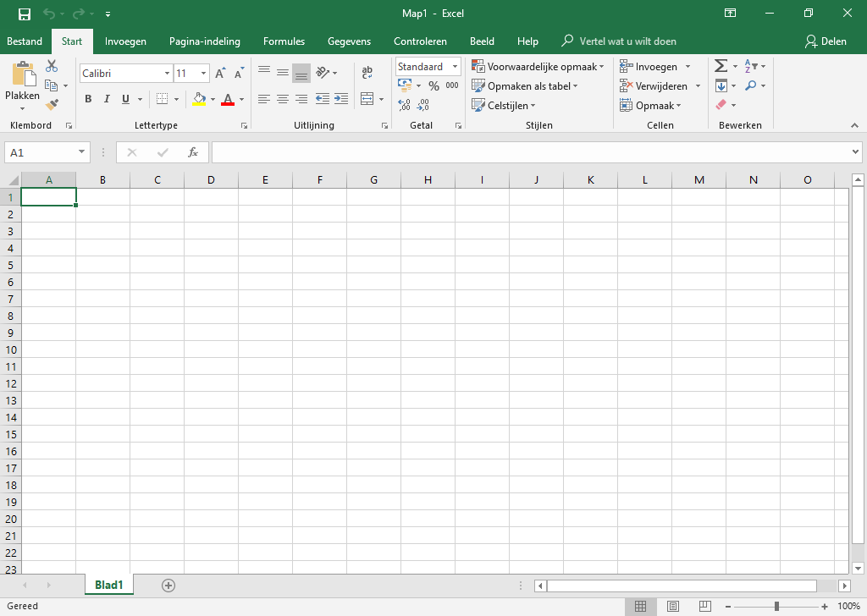The width and height of the screenshot is (867, 616).
Task: Apply thousands separator 000 style
Action: tap(452, 85)
